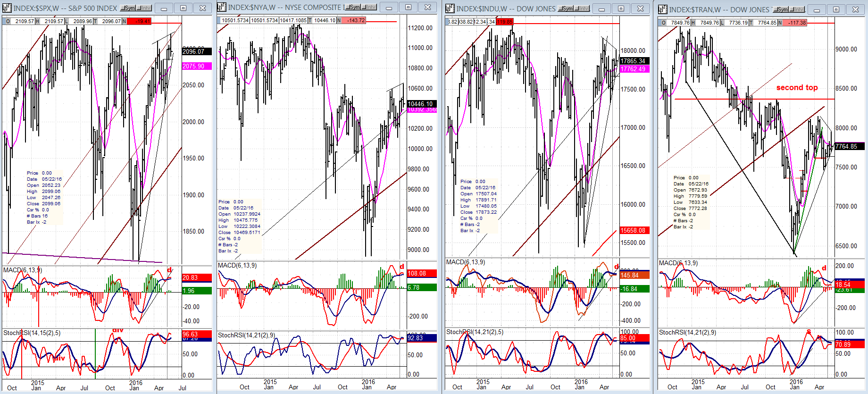Click the INDEX:$SPX,W title text
The height and width of the screenshot is (394, 868).
point(36,8)
